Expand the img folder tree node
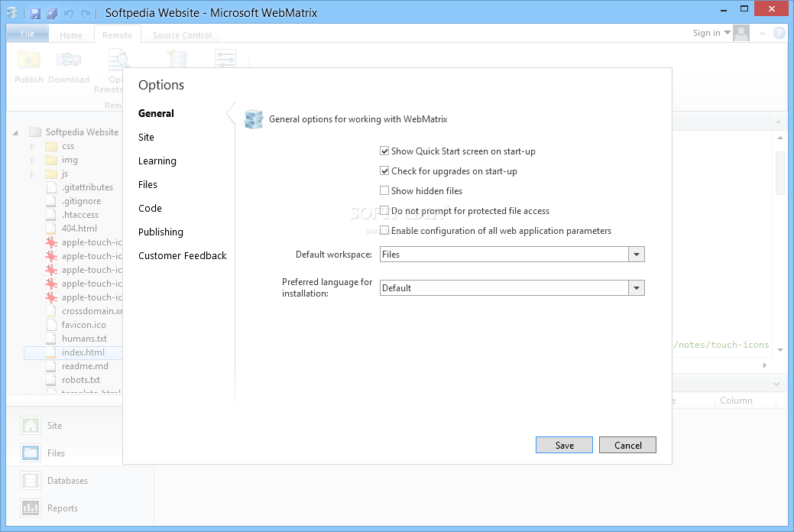794x532 pixels. (32, 160)
